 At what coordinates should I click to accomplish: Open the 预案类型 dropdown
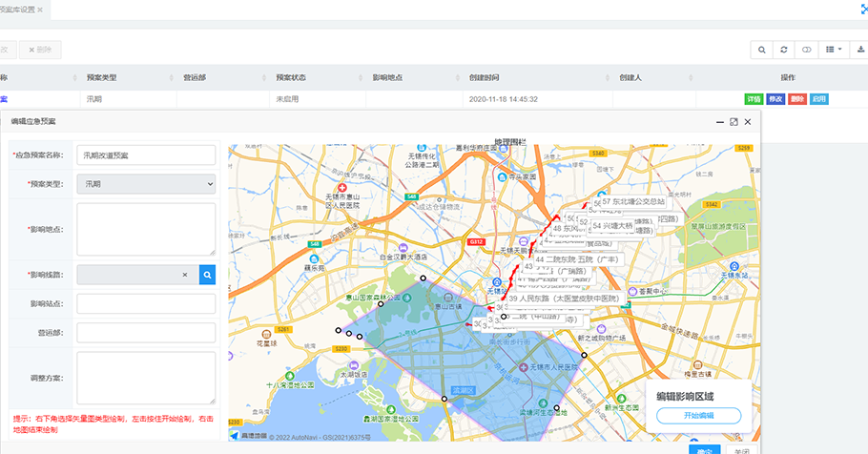click(146, 184)
